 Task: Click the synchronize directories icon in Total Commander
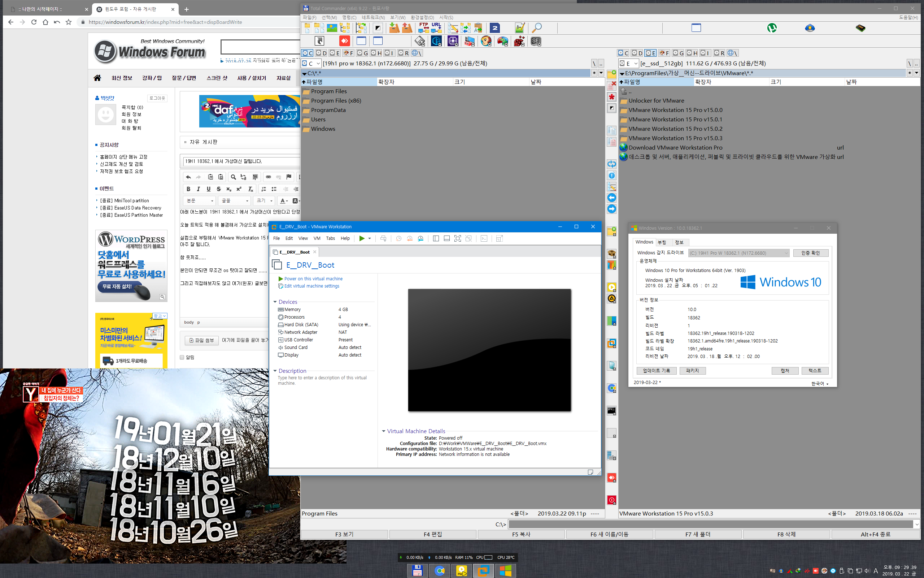466,27
